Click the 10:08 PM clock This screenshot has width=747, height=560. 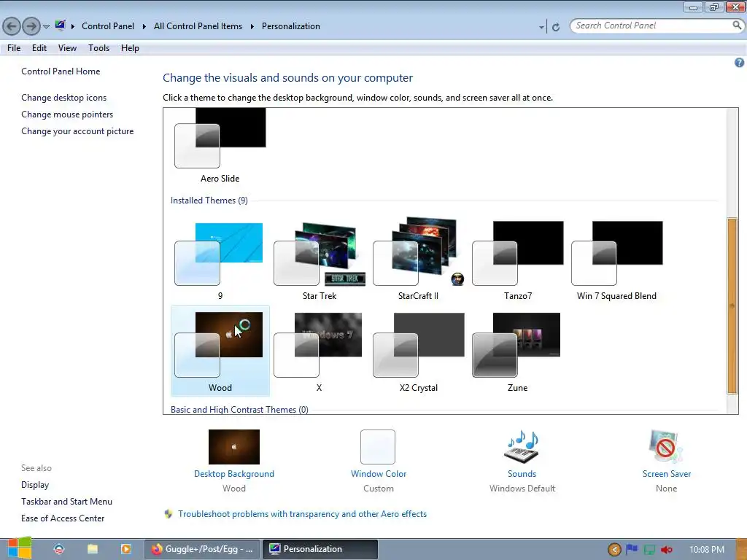click(706, 550)
